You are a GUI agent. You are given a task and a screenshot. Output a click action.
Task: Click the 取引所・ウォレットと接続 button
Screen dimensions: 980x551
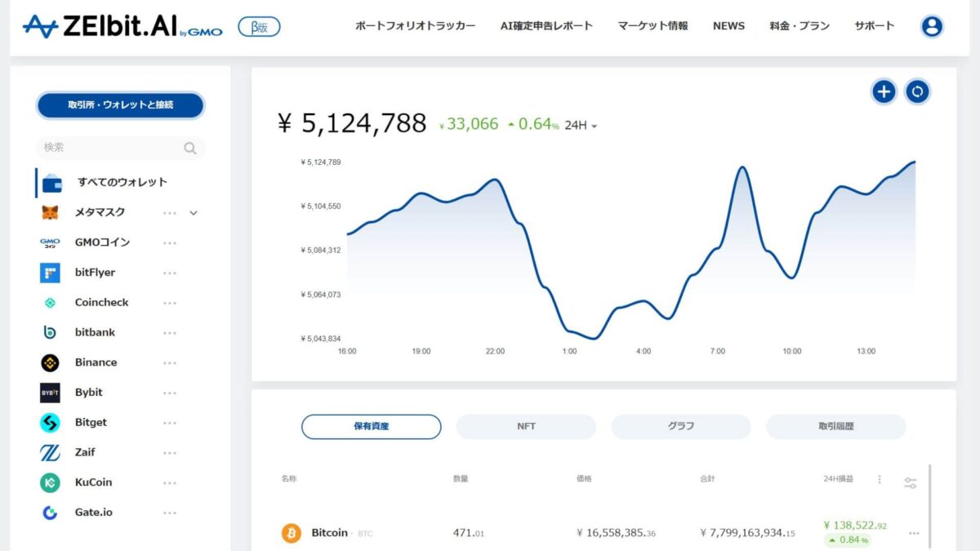(120, 104)
